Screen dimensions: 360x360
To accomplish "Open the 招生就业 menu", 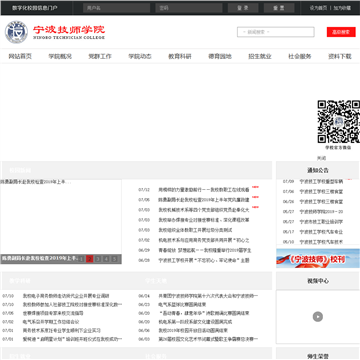I will coord(260,56).
